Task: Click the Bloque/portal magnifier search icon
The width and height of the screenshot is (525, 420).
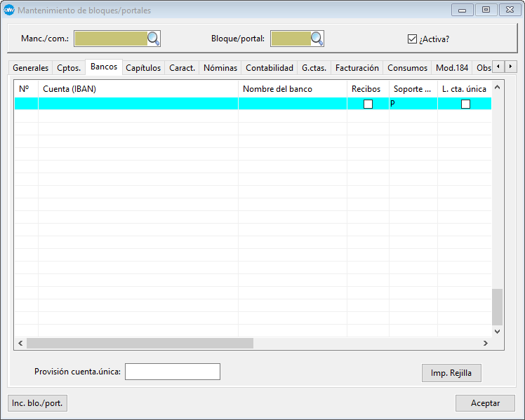Action: (317, 39)
